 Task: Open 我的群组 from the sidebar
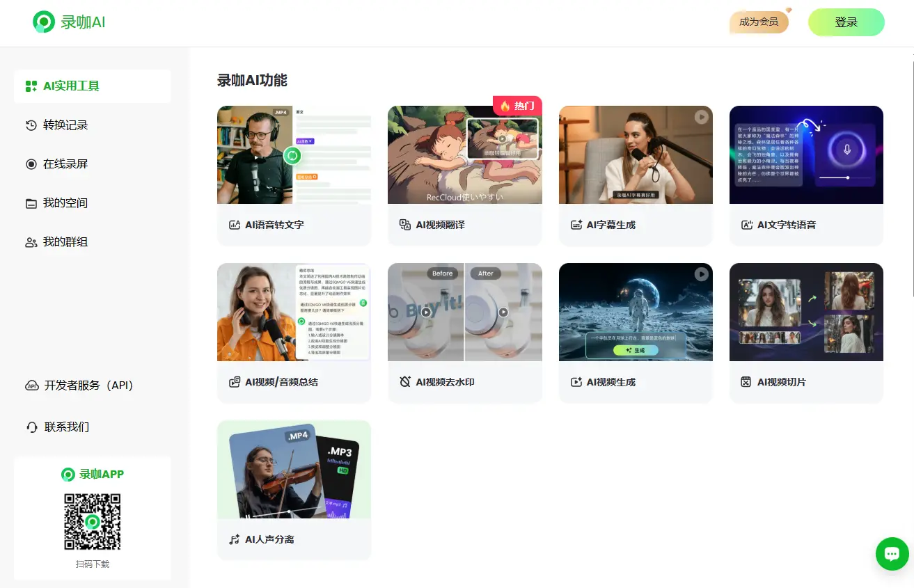point(65,241)
